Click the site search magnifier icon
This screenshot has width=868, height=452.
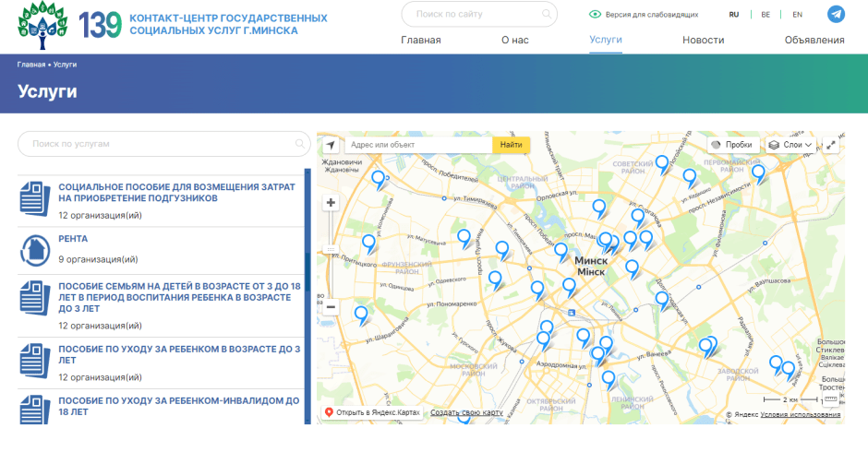tap(548, 15)
